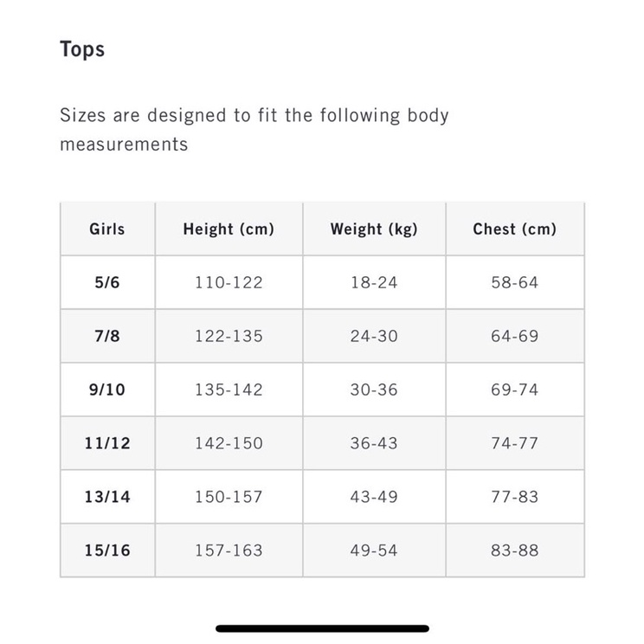Click the Chest (cm) column header
The width and height of the screenshot is (644, 644).
click(515, 229)
